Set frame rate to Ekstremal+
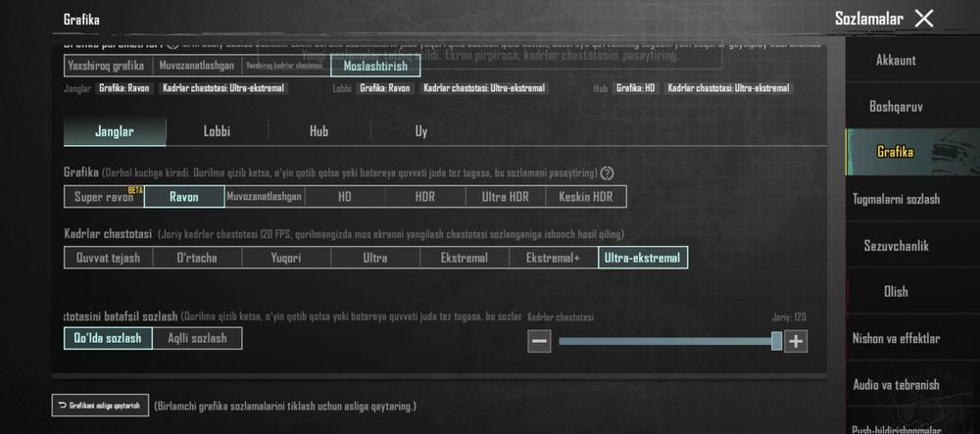Viewport: 980px width, 434px height. click(x=553, y=258)
